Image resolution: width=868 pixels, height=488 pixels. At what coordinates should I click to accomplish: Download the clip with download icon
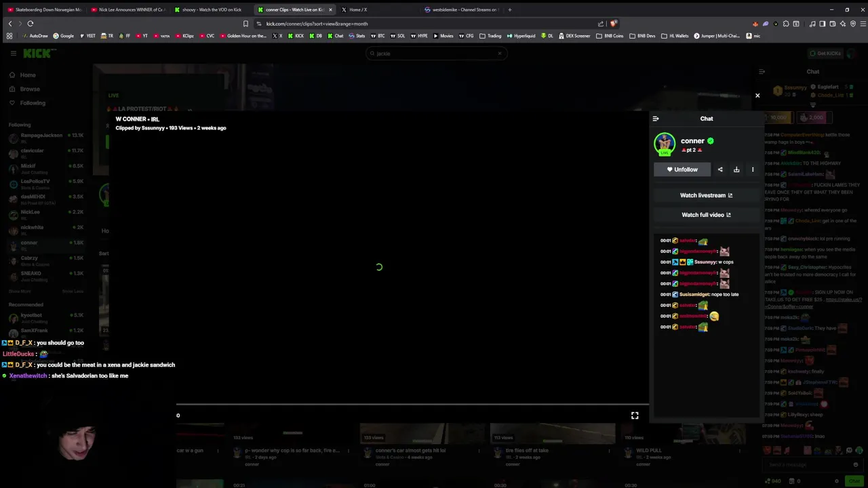(736, 169)
